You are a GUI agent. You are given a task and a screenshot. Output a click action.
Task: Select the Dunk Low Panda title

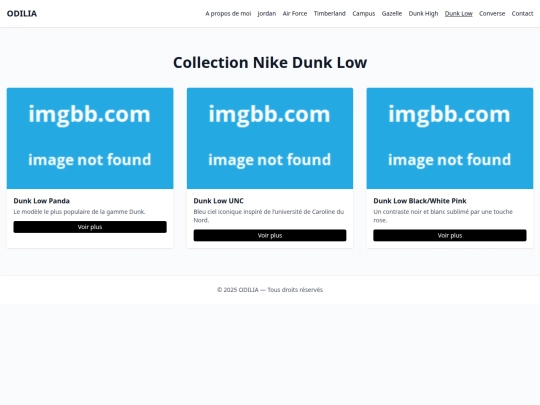coord(42,201)
